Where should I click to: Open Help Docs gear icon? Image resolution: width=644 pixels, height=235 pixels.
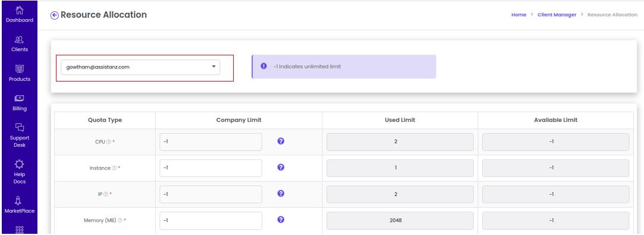click(x=19, y=164)
